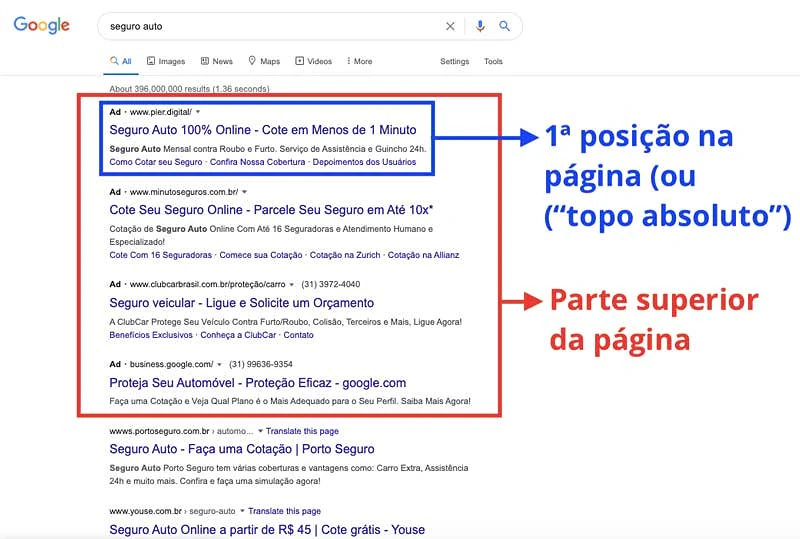Viewport: 800px width, 539px height.
Task: Click the wwws.portoseguro.com.br result URL
Action: pos(159,431)
